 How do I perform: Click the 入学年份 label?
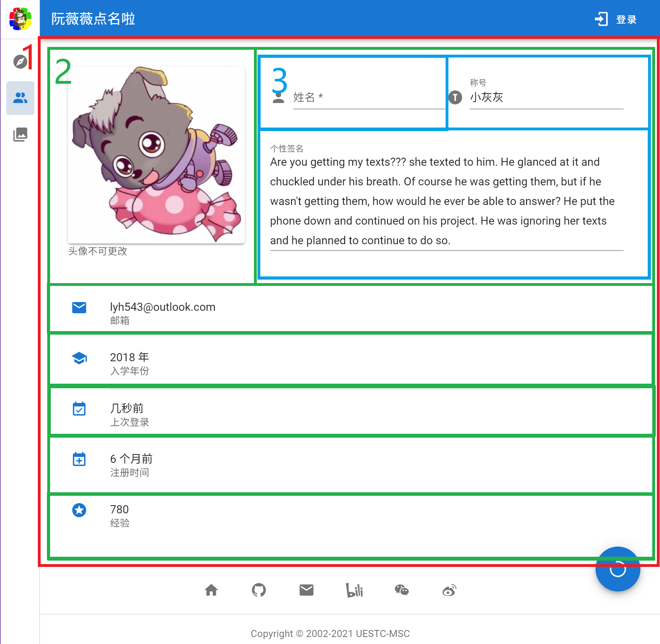pos(130,371)
